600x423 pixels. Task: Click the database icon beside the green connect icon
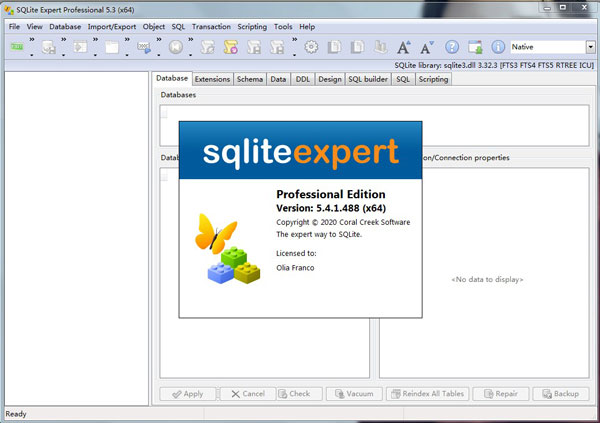[49, 47]
